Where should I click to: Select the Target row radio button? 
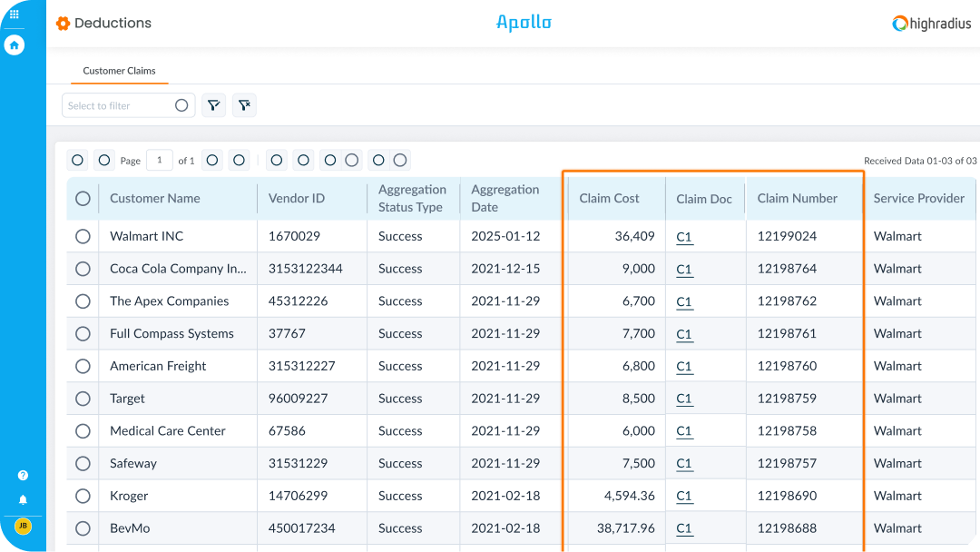coord(83,399)
